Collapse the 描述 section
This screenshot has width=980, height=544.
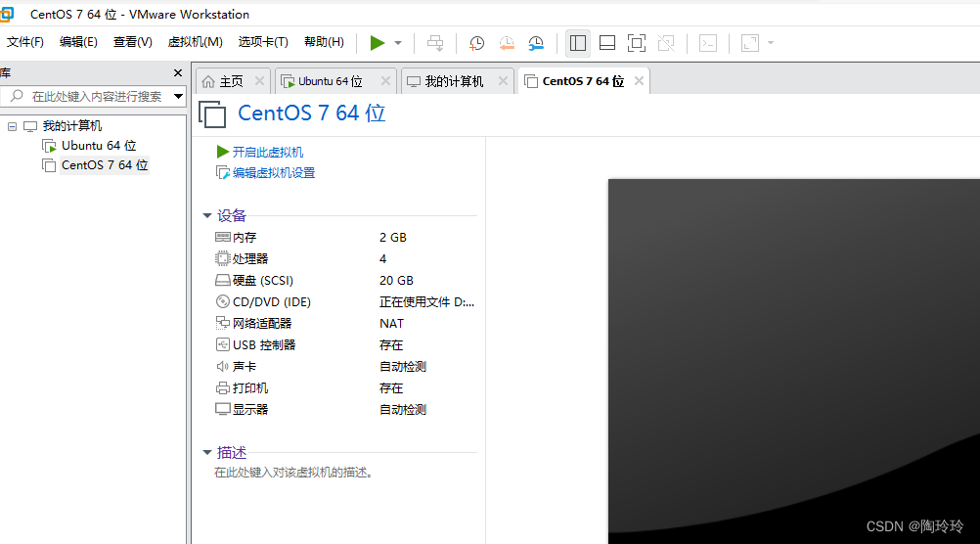(x=207, y=452)
